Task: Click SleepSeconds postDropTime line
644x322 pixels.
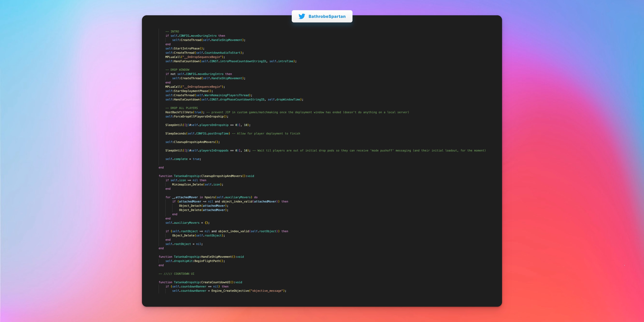Action: pyautogui.click(x=197, y=133)
